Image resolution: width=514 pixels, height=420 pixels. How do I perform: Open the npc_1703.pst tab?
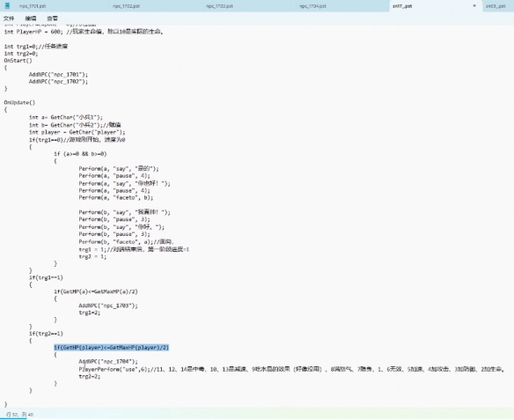(219, 6)
